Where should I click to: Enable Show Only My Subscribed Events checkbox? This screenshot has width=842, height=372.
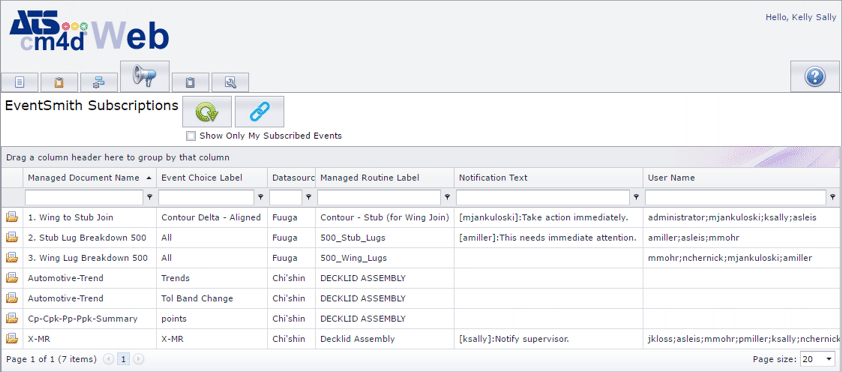tap(191, 136)
